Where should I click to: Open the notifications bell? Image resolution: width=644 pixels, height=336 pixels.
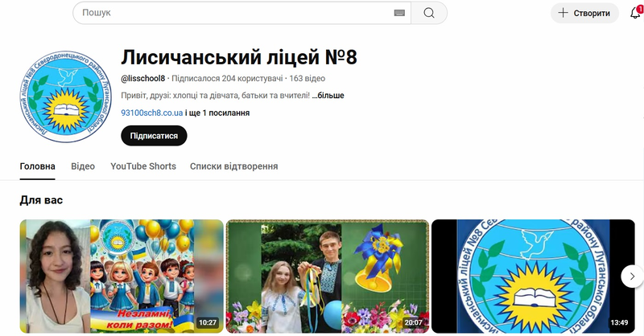(x=634, y=13)
